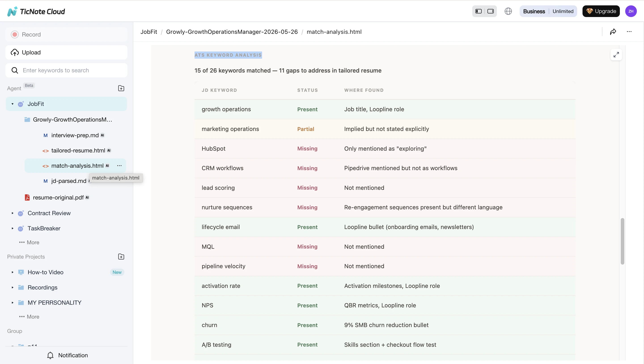Click the 'NPS' keyword cell
This screenshot has width=644, height=364.
coord(208,305)
